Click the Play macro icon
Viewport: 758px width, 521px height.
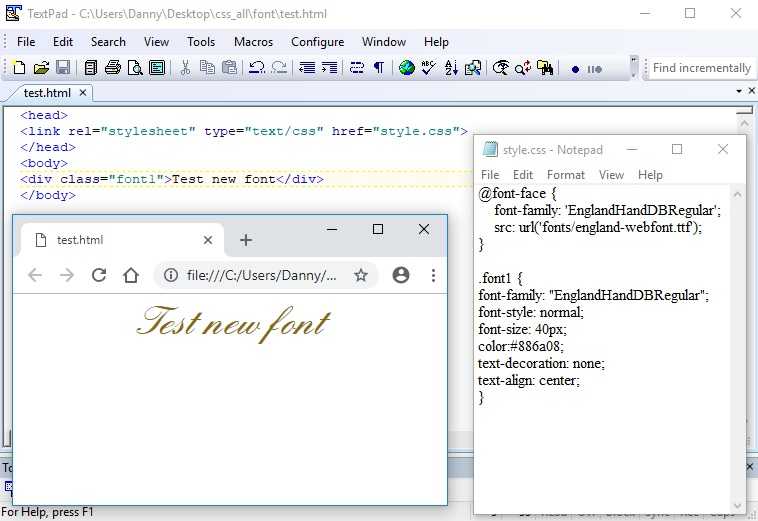click(595, 69)
